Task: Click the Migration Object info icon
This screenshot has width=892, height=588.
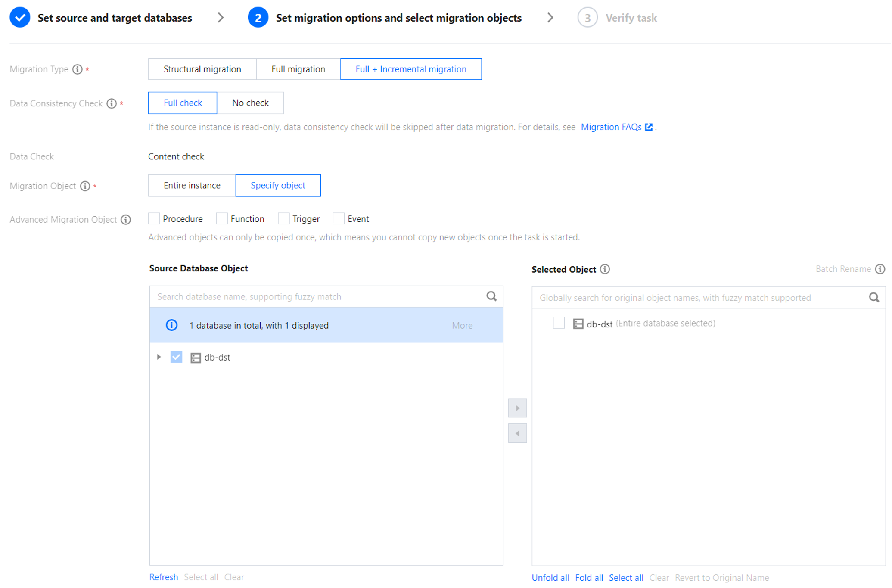Action: [85, 186]
